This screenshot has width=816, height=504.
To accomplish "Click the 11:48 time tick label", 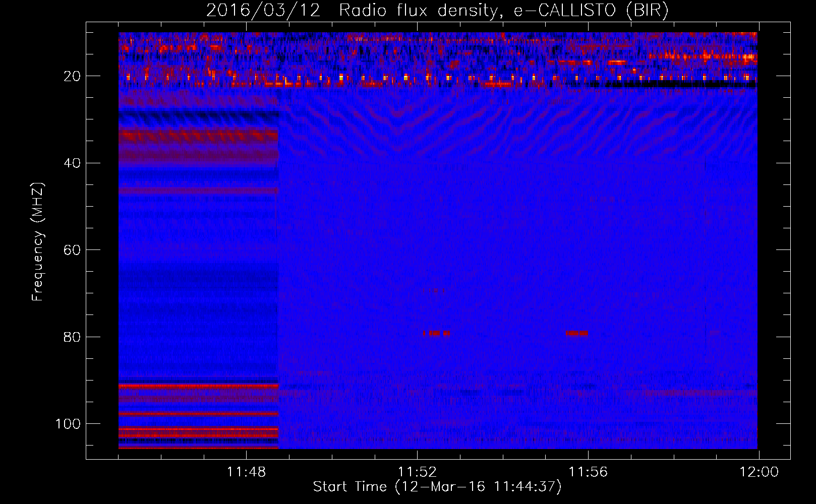I will click(247, 472).
